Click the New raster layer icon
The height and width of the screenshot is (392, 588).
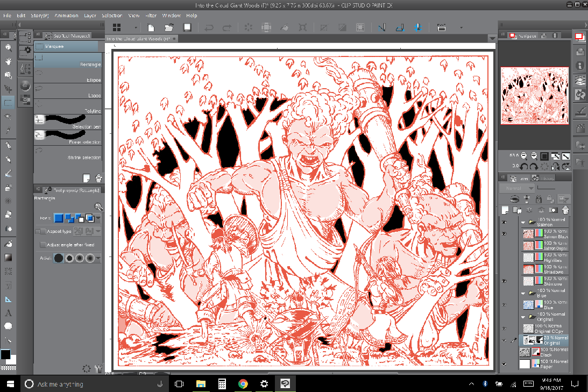(505, 210)
